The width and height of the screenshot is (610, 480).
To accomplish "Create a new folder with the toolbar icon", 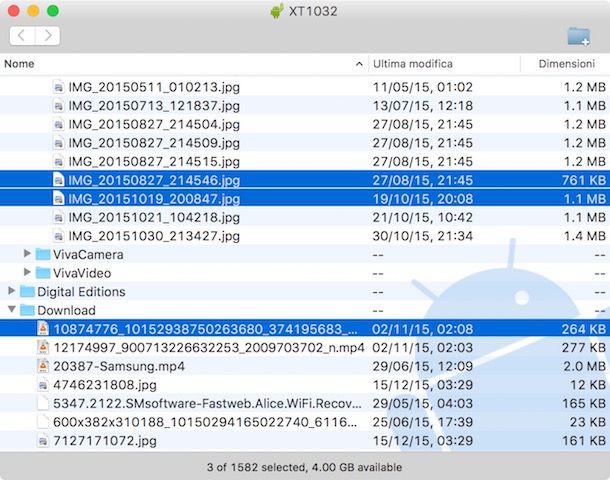I will [578, 36].
